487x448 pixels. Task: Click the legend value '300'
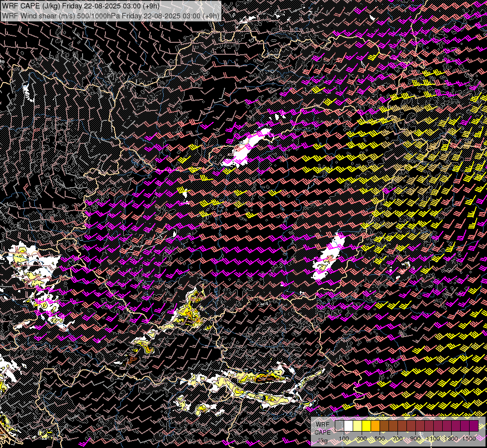(x=362, y=439)
